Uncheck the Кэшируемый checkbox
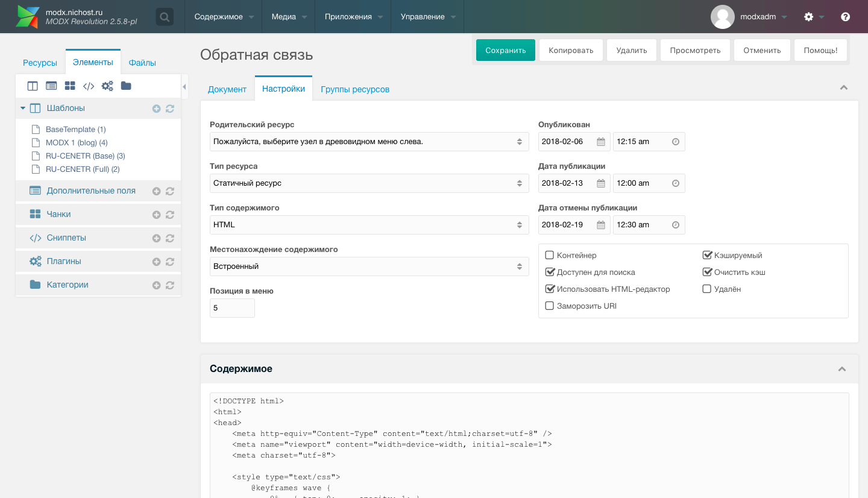 707,256
